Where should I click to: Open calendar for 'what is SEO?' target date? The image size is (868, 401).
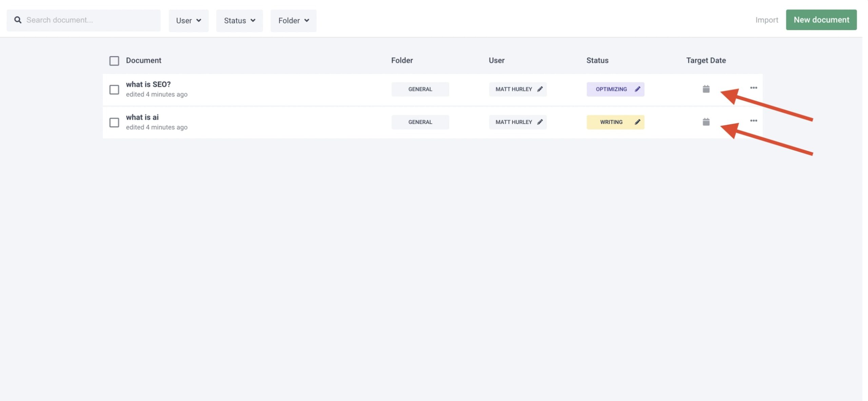point(706,89)
